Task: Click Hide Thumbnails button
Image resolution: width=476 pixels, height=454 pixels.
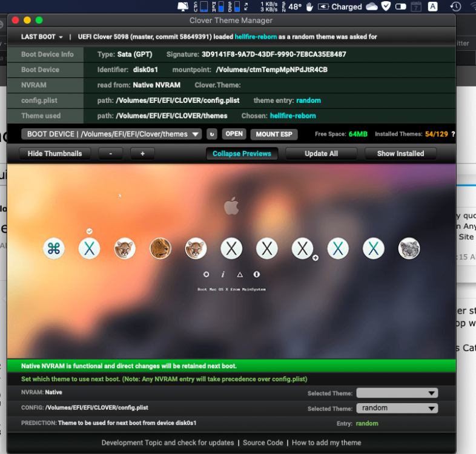Action: [x=55, y=154]
